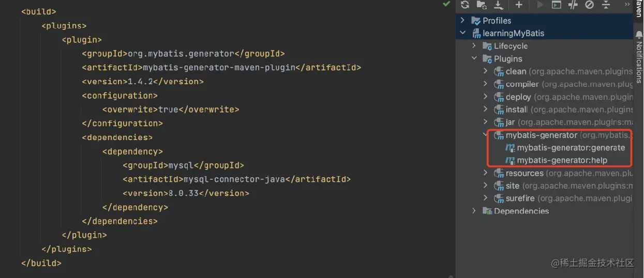Reload all Maven projects
This screenshot has width=644, height=278.
point(465,5)
